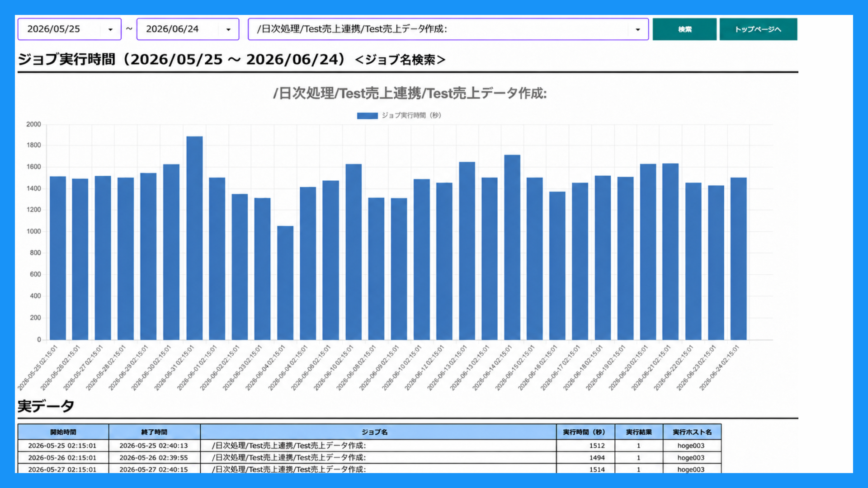The image size is (868, 488).
Task: Click the first bar for 2026-05-25
Action: (x=58, y=258)
